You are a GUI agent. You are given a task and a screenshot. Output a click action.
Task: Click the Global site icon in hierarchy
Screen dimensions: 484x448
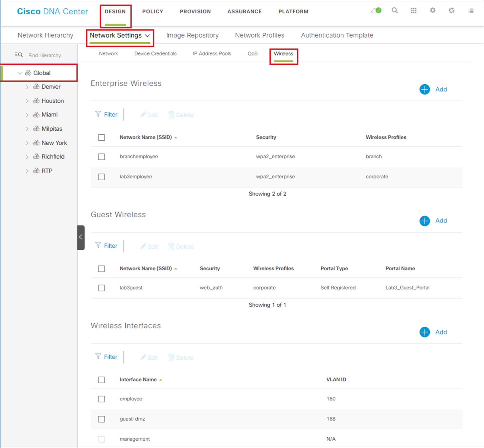(x=28, y=73)
